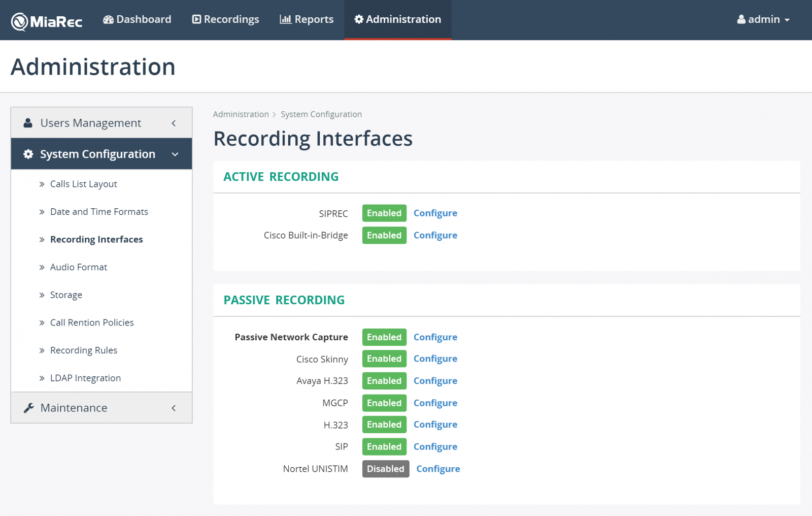The width and height of the screenshot is (812, 516).
Task: Toggle the SIPREC Enabled badge
Action: (x=384, y=213)
